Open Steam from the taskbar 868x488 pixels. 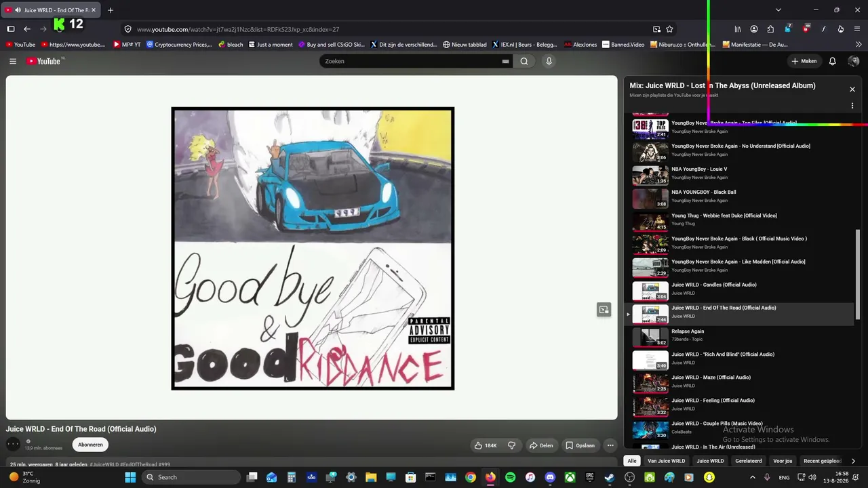coord(609,477)
